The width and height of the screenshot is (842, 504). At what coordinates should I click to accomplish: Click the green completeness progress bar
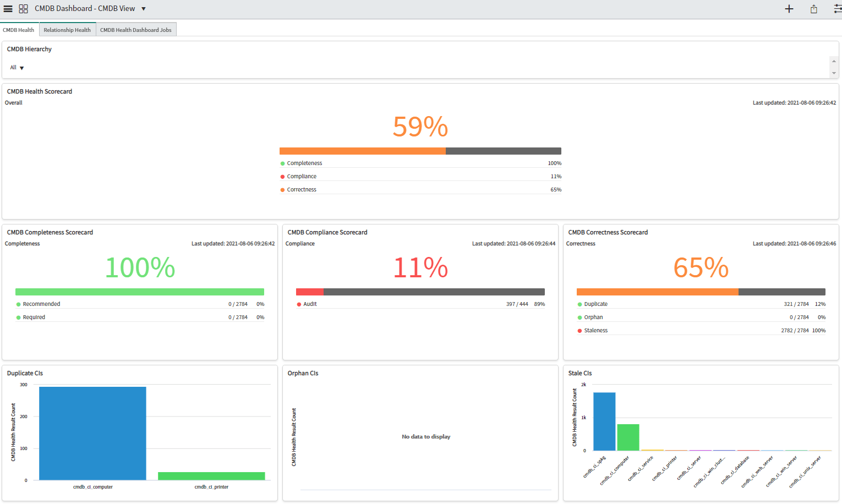pyautogui.click(x=140, y=292)
